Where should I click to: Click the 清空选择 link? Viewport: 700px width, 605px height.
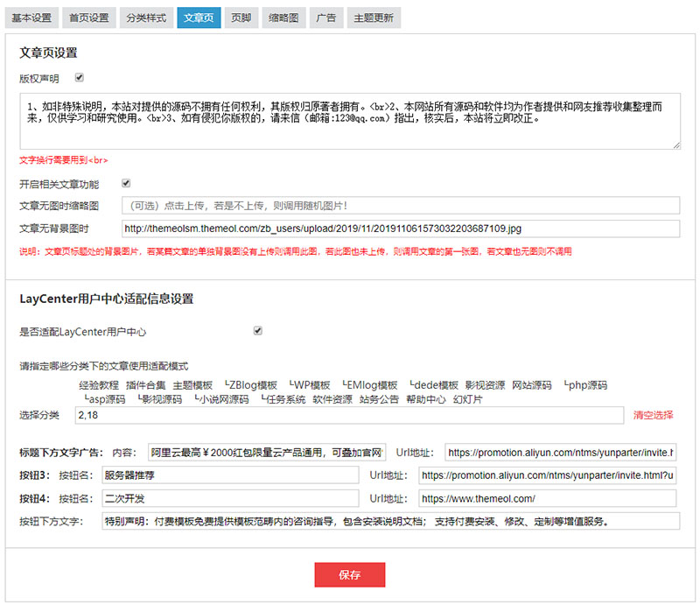pos(653,415)
